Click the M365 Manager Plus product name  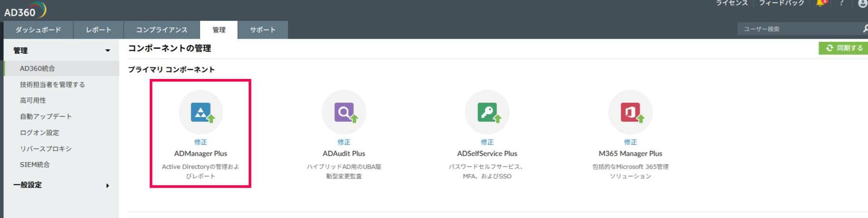[630, 154]
